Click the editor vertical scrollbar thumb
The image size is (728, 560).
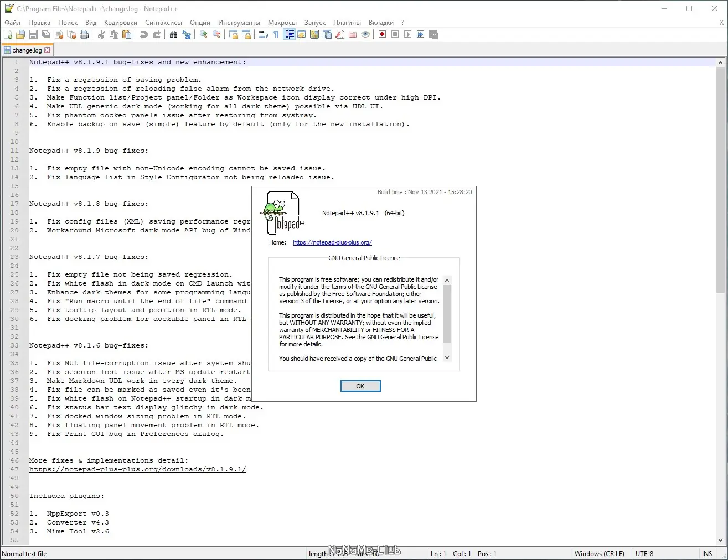click(x=720, y=180)
